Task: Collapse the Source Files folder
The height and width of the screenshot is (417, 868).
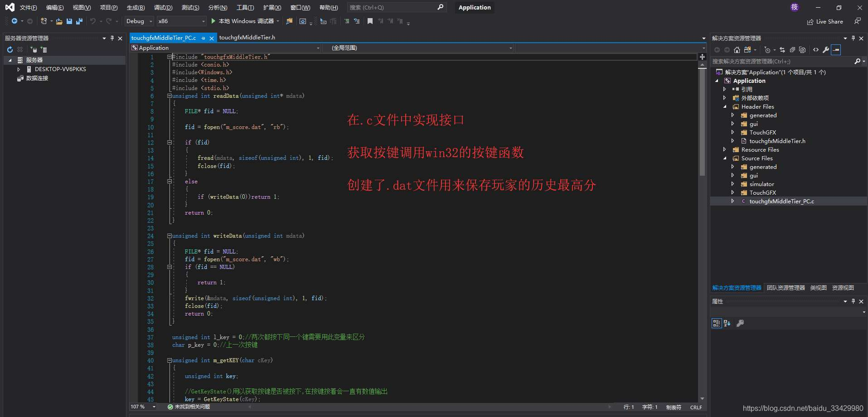Action: pos(724,158)
